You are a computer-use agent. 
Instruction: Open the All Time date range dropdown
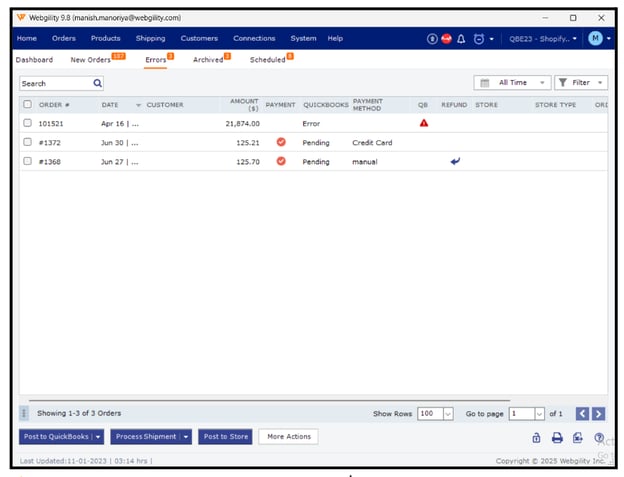coord(512,83)
